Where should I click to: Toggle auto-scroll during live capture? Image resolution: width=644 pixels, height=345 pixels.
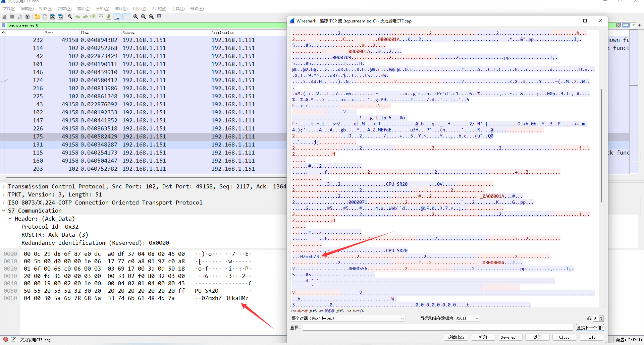coord(117,17)
